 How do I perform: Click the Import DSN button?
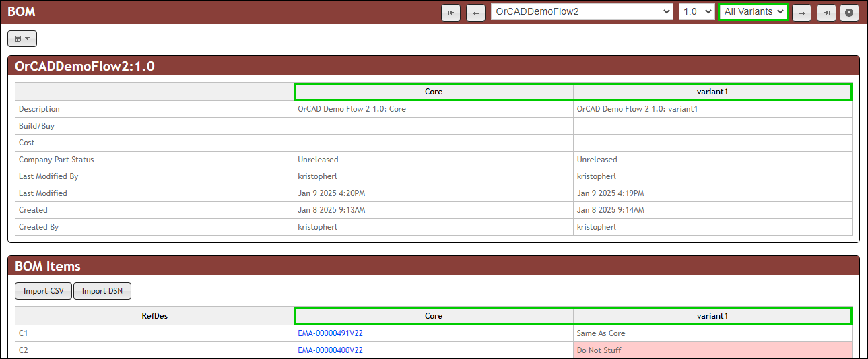click(x=102, y=291)
